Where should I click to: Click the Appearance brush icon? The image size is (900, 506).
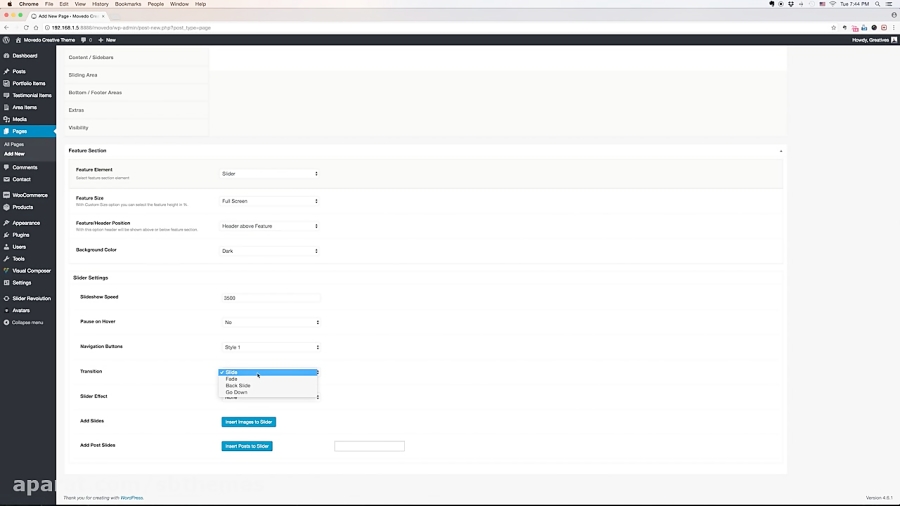(x=6, y=223)
